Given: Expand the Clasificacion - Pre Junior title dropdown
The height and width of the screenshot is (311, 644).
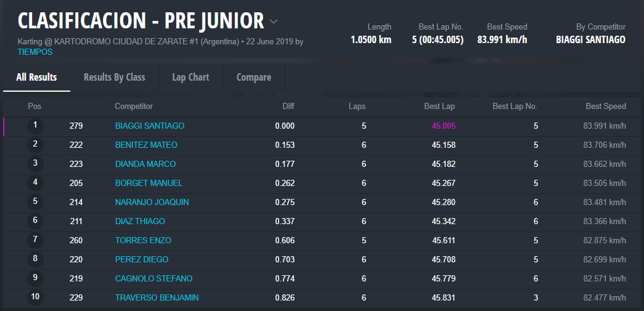Looking at the screenshot, I should coord(274,22).
